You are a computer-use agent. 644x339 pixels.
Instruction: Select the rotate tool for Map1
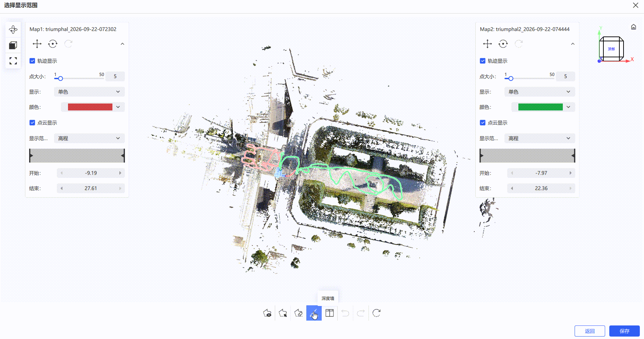(x=53, y=44)
